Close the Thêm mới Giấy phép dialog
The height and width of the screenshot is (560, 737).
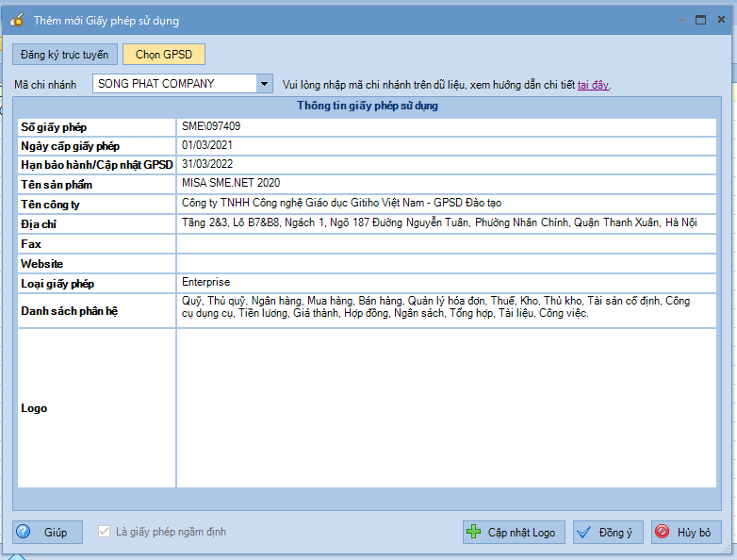(x=721, y=19)
